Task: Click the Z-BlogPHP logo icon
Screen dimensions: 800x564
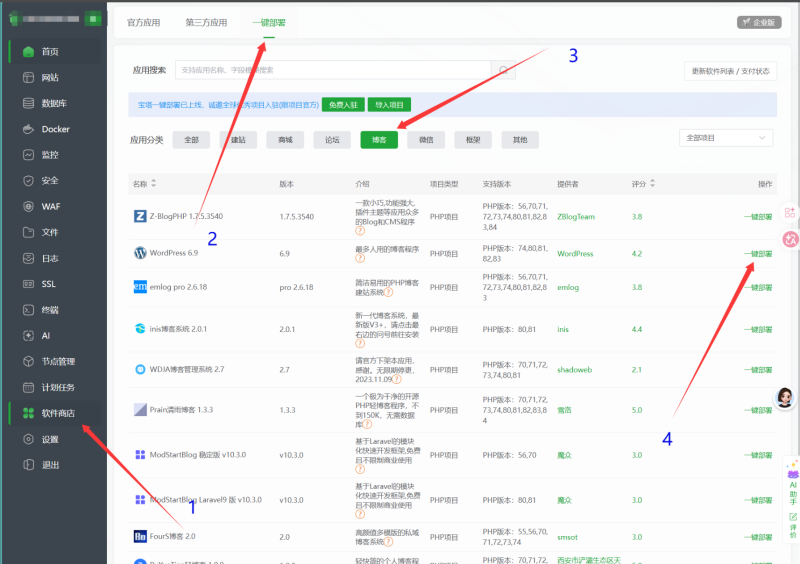Action: 140,216
